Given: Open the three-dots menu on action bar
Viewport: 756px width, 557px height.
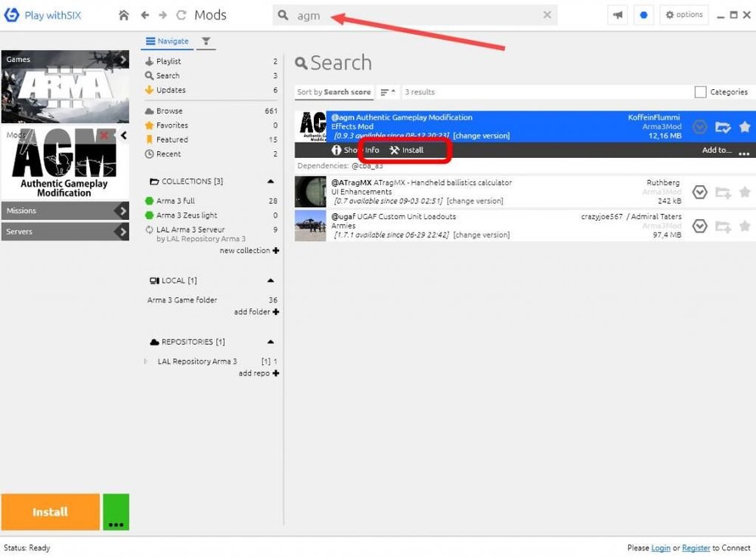Looking at the screenshot, I should tap(744, 153).
